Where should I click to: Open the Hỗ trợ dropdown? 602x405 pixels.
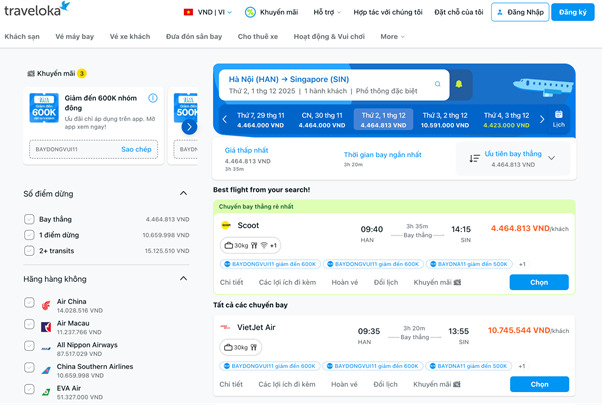327,12
